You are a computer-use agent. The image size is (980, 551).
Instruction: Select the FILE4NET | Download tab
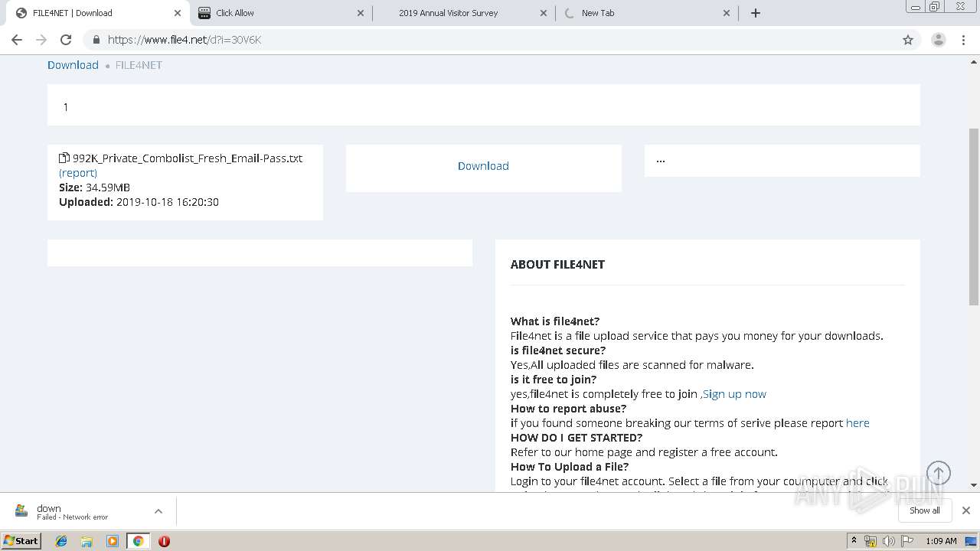click(96, 13)
